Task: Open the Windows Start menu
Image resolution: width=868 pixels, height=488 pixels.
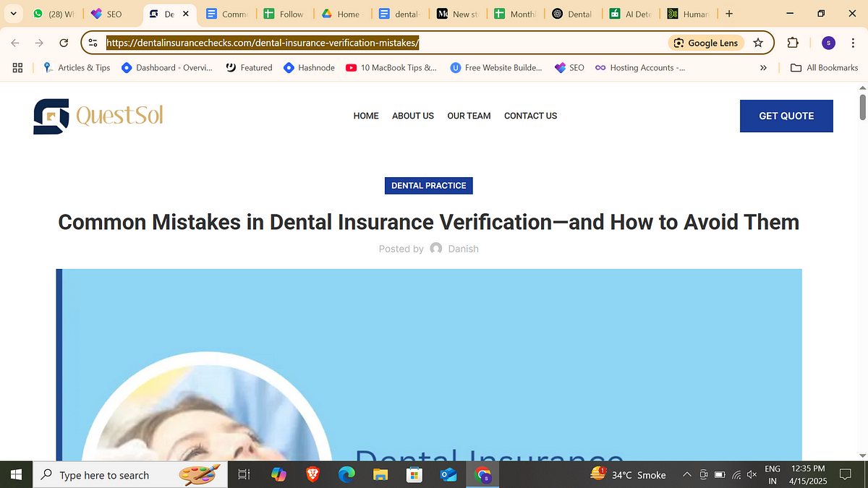Action: 16,475
